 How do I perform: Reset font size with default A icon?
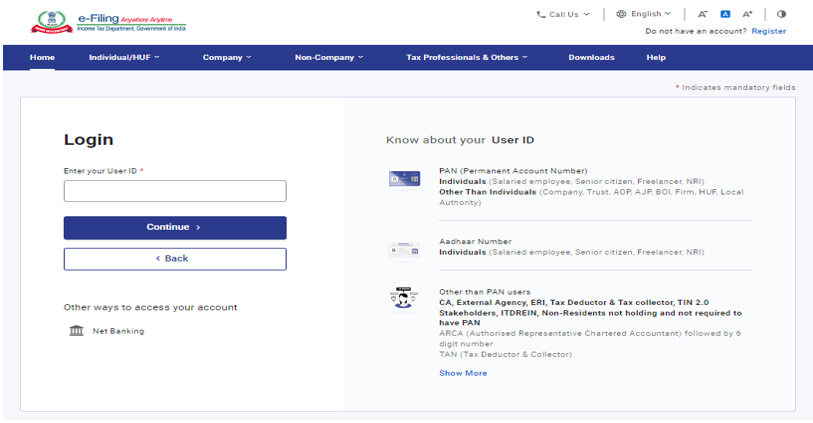[x=725, y=14]
